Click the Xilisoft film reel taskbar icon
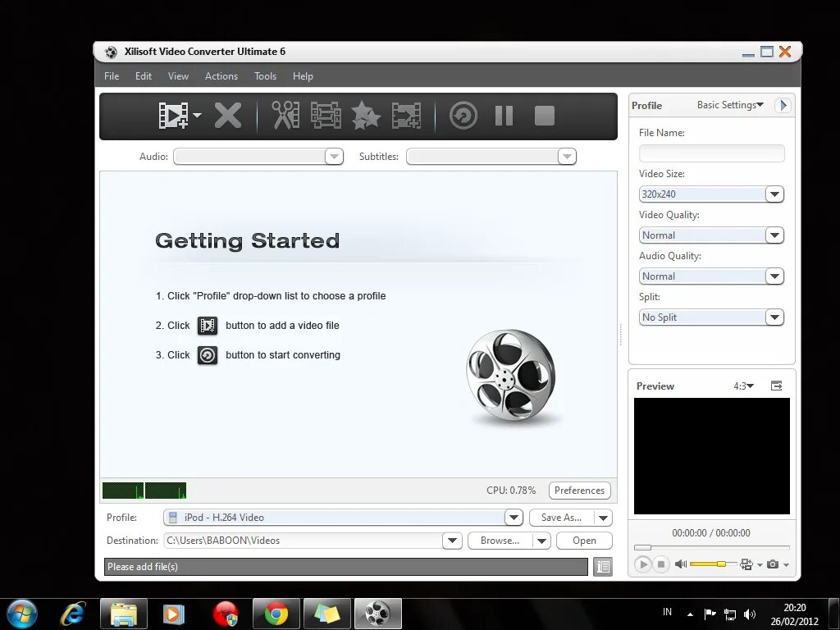The image size is (840, 630). [377, 614]
